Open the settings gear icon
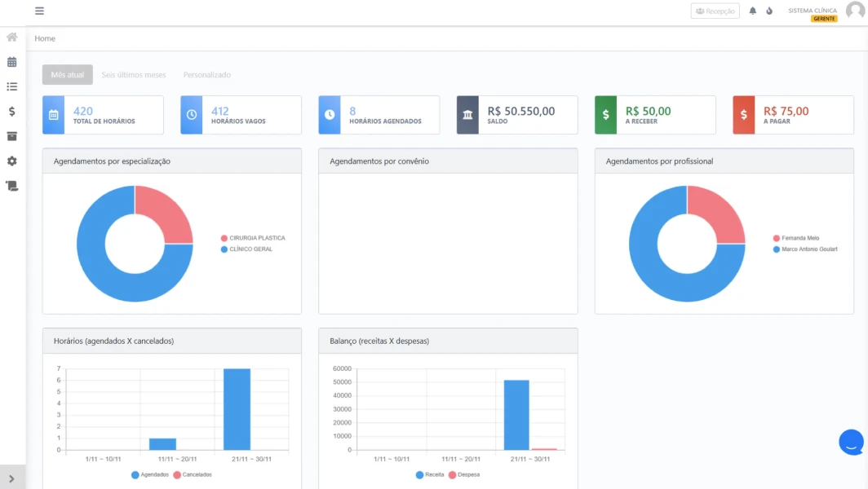 point(12,161)
